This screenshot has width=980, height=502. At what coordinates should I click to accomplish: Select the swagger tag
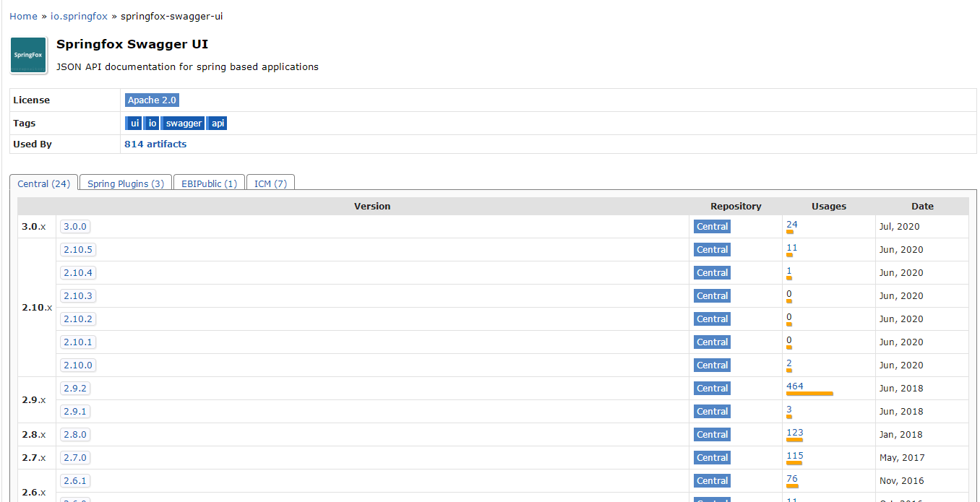(x=184, y=124)
